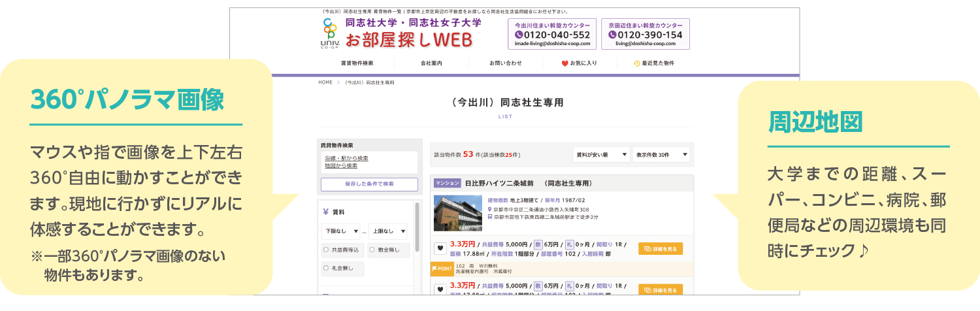Open the 賃料が安い順 sort dropdown
This screenshot has width=980, height=311.
[601, 155]
